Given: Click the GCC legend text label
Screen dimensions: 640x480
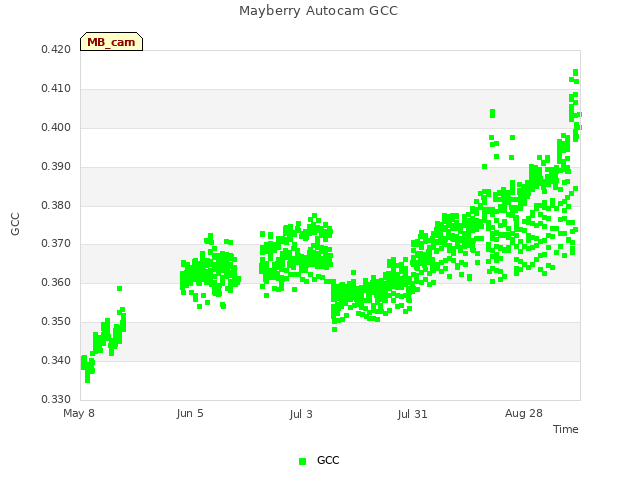Looking at the screenshot, I should [x=328, y=460].
